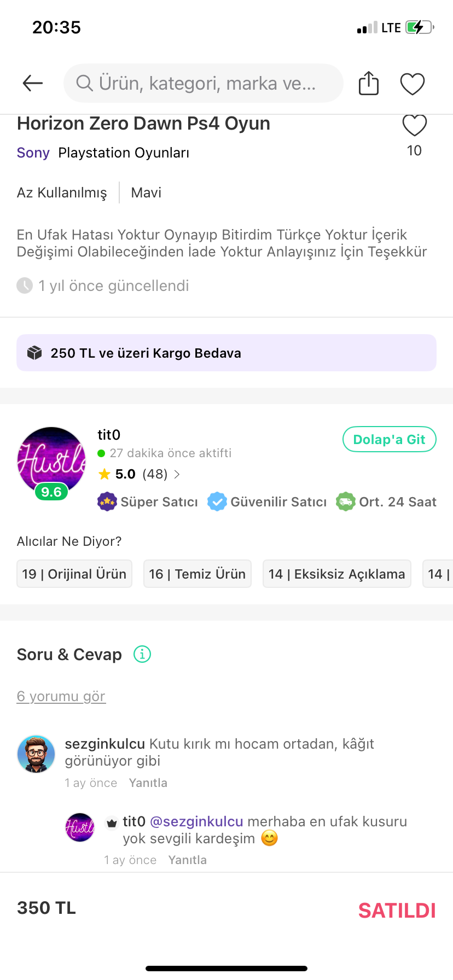The height and width of the screenshot is (980, 453).
Task: Tap the cargo box icon in banner
Action: pyautogui.click(x=34, y=353)
